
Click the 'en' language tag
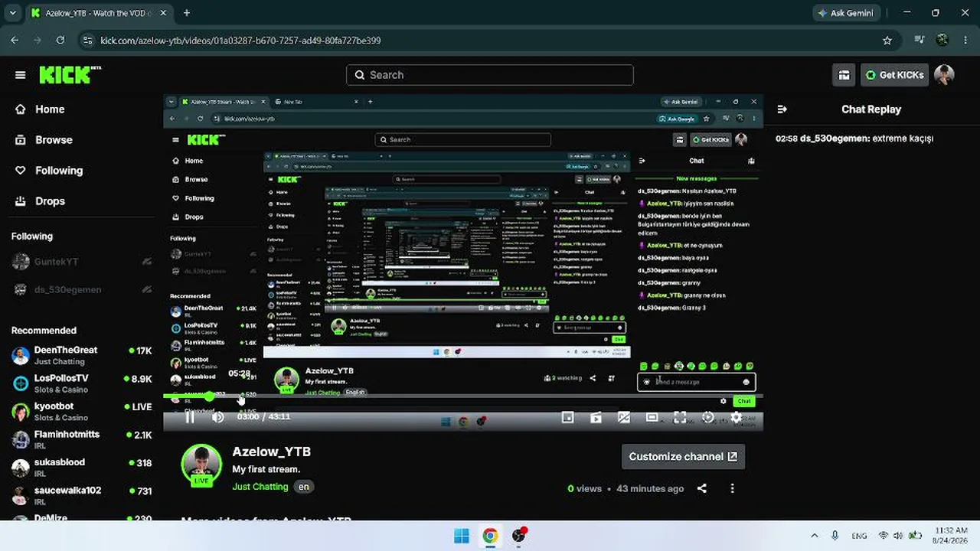click(x=304, y=487)
